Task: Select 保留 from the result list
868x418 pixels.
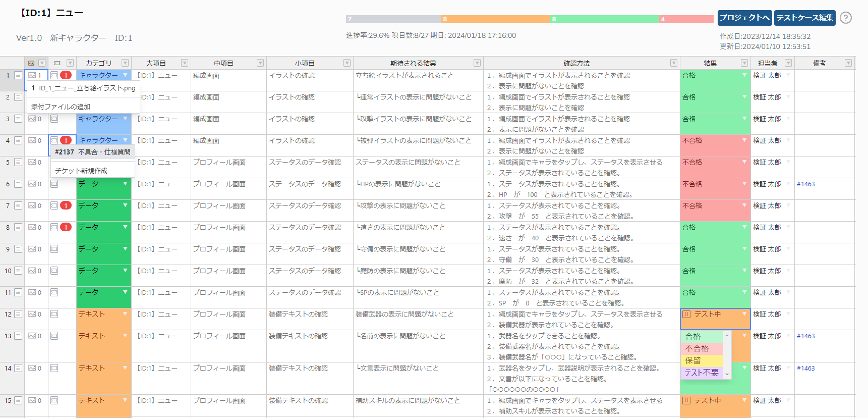Action: click(x=702, y=360)
